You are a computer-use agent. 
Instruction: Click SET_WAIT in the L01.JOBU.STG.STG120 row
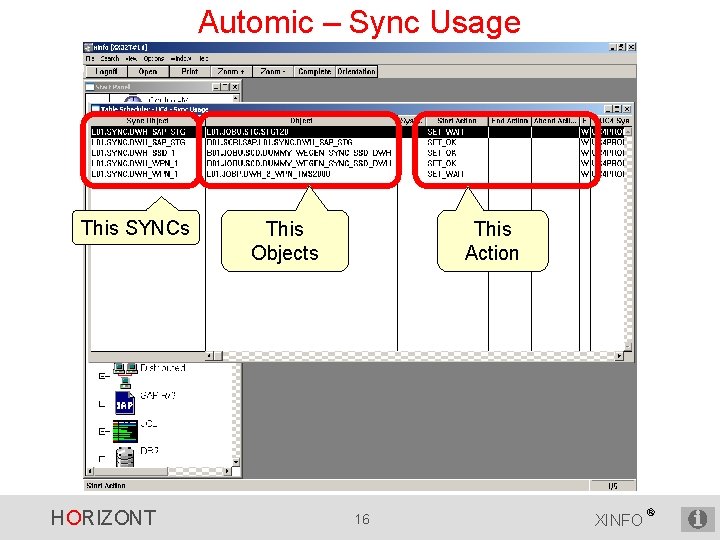445,132
